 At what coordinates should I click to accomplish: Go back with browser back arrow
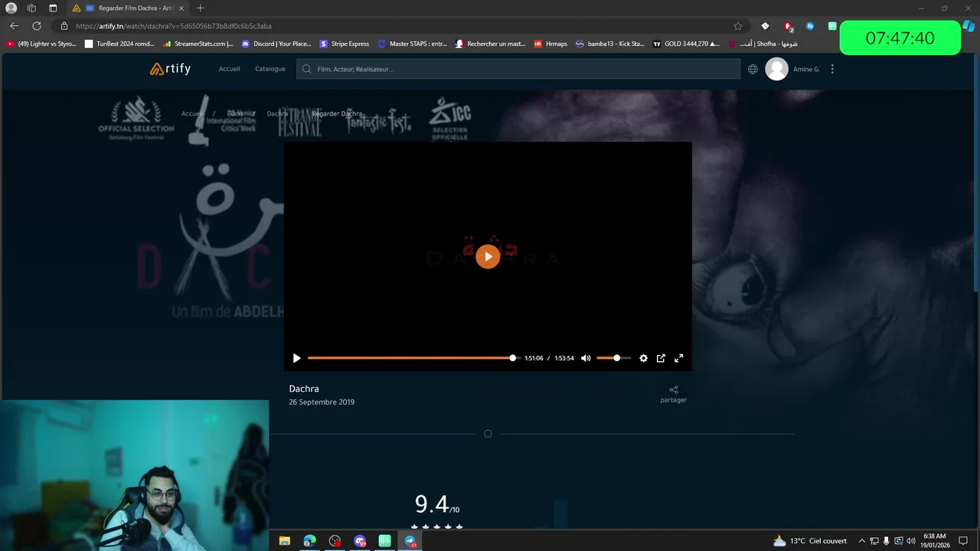(x=14, y=26)
